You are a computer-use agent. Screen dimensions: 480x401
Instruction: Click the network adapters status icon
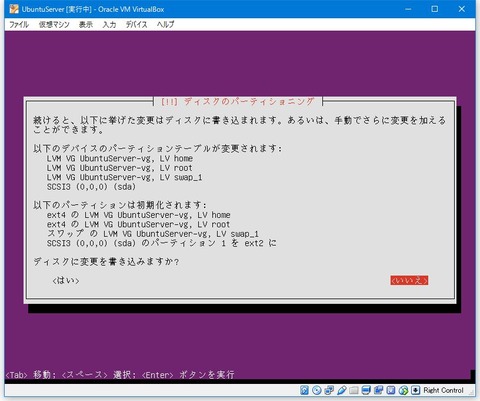[x=329, y=390]
